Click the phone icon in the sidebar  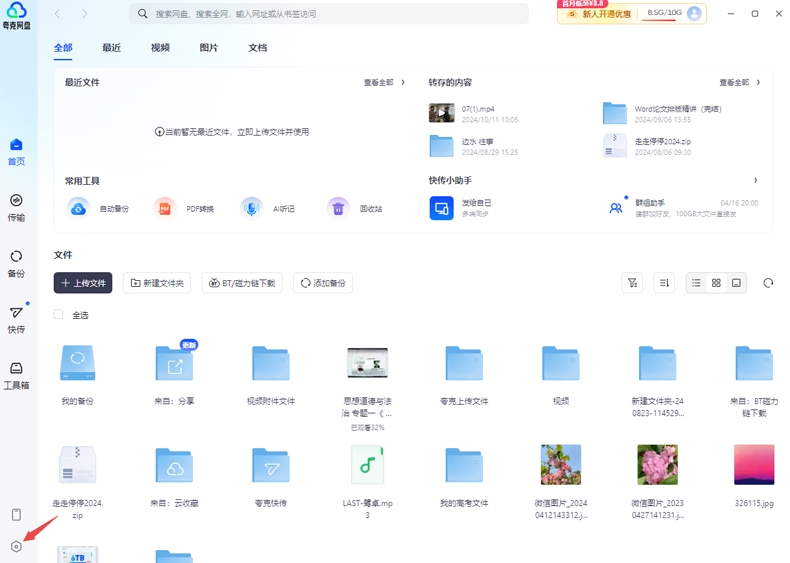point(16,515)
